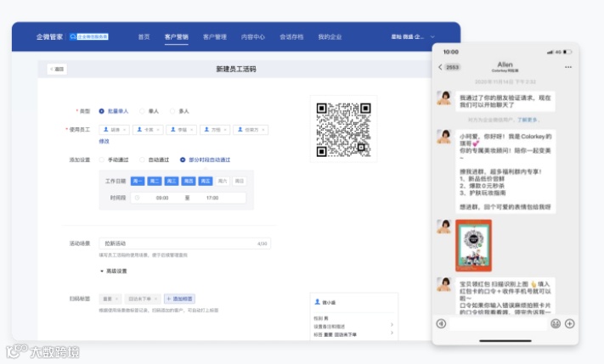Click the clock icon in time range field
This screenshot has width=604, height=364.
coord(137,198)
